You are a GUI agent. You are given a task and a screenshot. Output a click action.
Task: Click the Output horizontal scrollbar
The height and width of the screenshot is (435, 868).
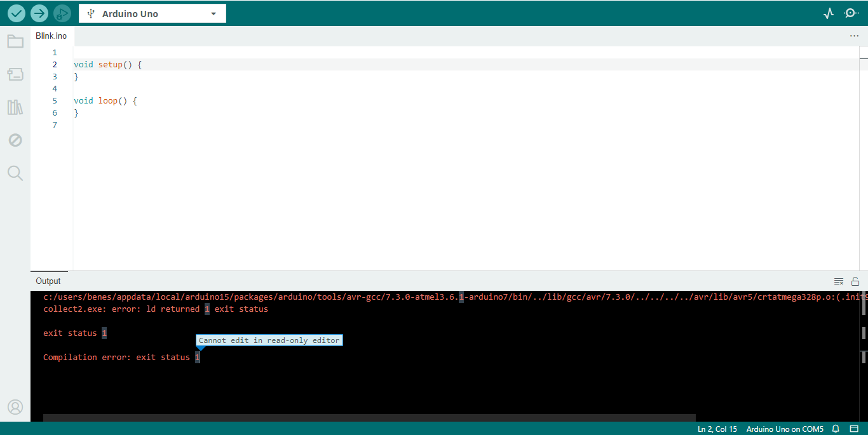click(x=369, y=418)
